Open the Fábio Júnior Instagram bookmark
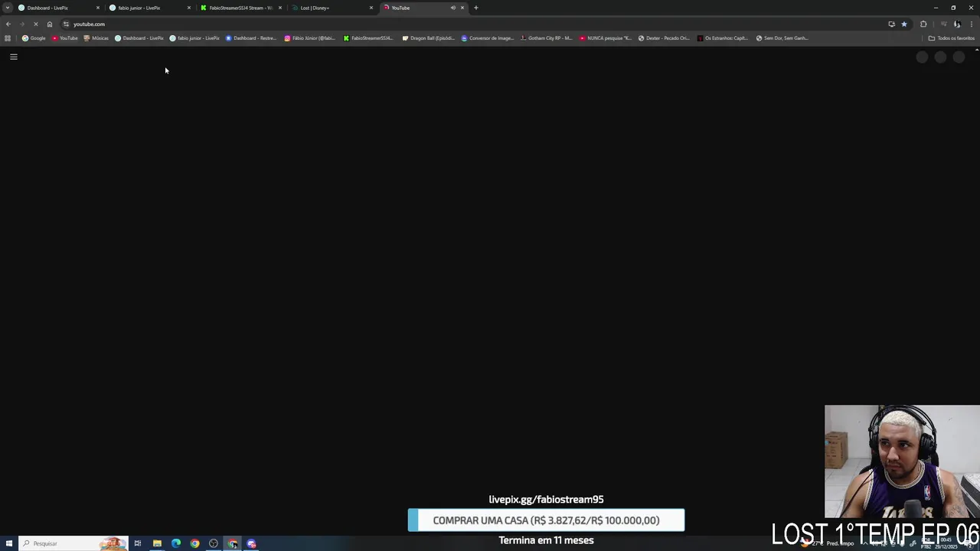This screenshot has height=551, width=980. point(310,38)
